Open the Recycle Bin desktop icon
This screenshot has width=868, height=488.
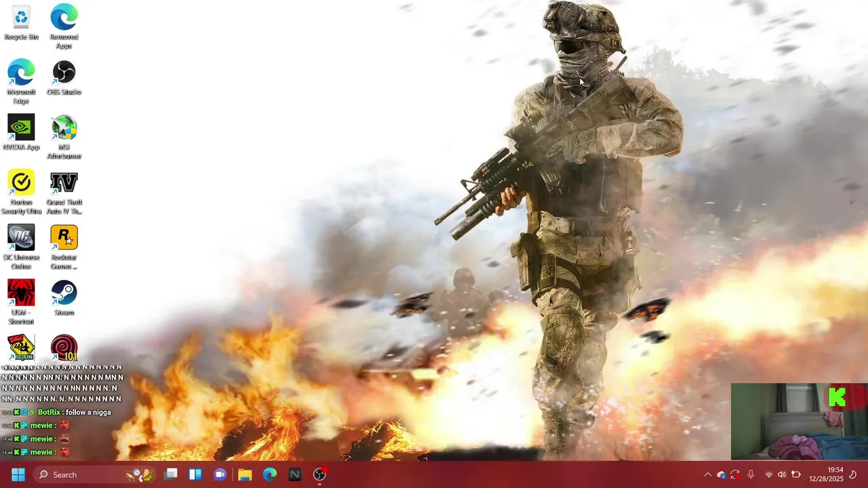tap(21, 22)
